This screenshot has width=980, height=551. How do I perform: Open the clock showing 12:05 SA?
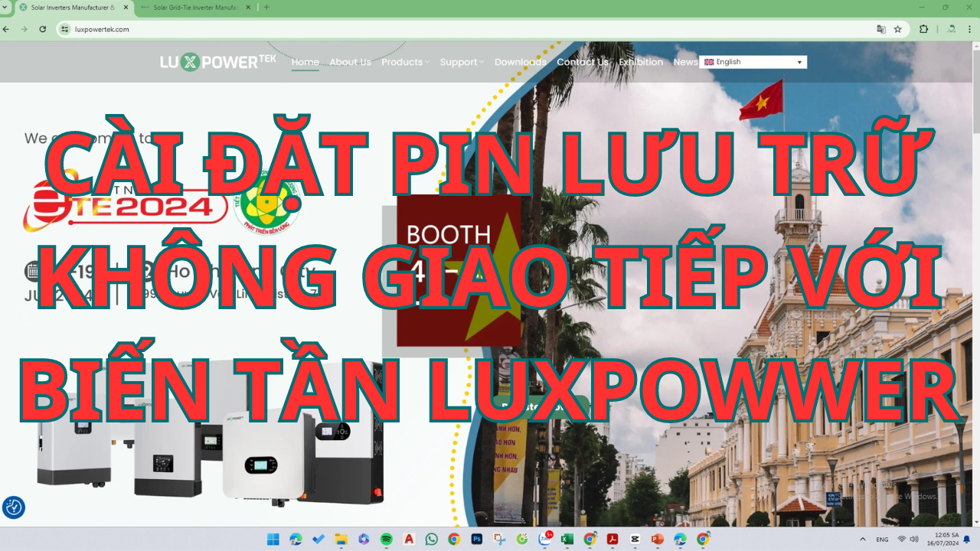[943, 539]
